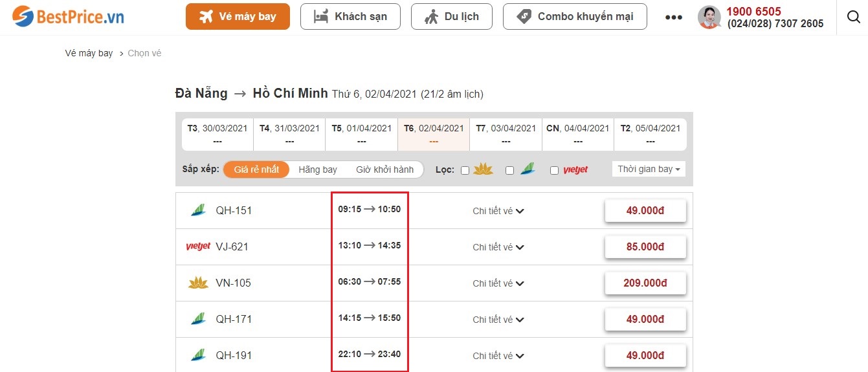Click the 09:15 → 10:50 flight time
This screenshot has width=868, height=372.
click(369, 209)
